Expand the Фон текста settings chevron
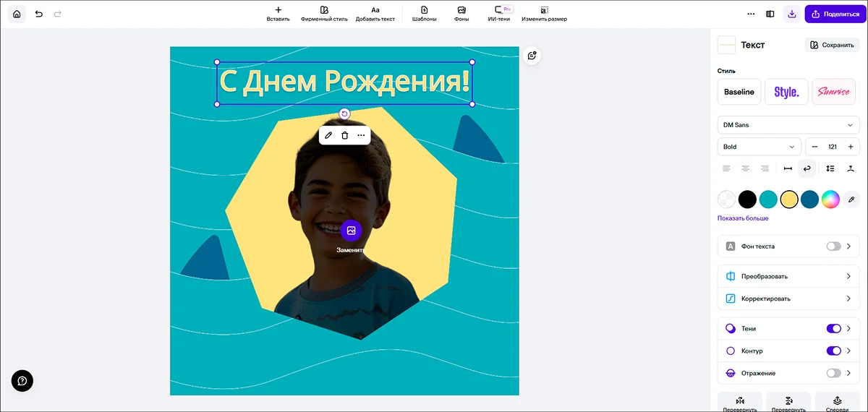868x412 pixels. tap(849, 246)
